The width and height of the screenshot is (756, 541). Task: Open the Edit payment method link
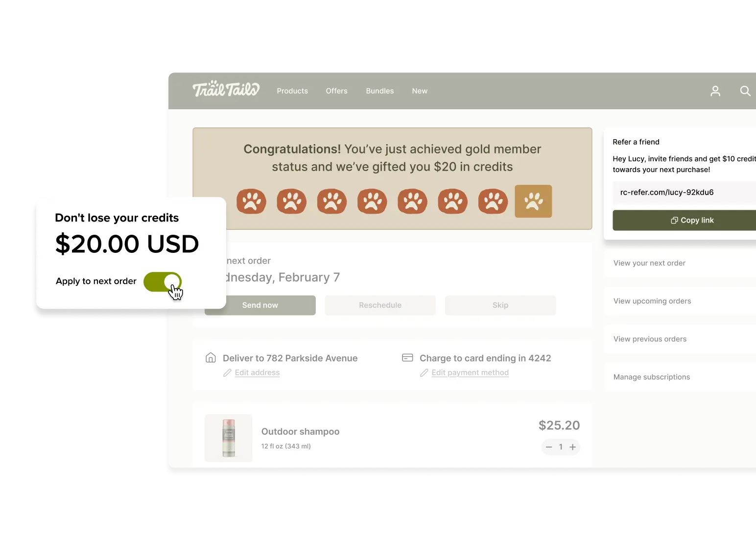click(x=470, y=373)
